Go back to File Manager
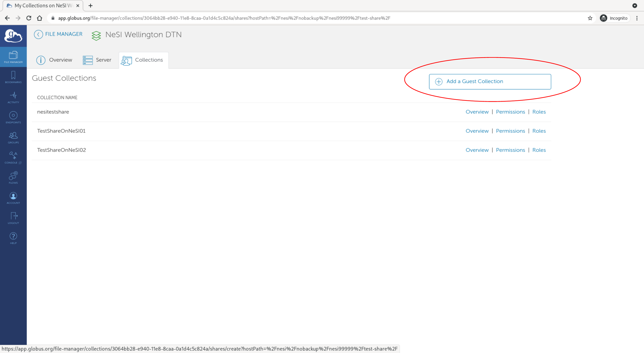644x353 pixels. coord(58,34)
